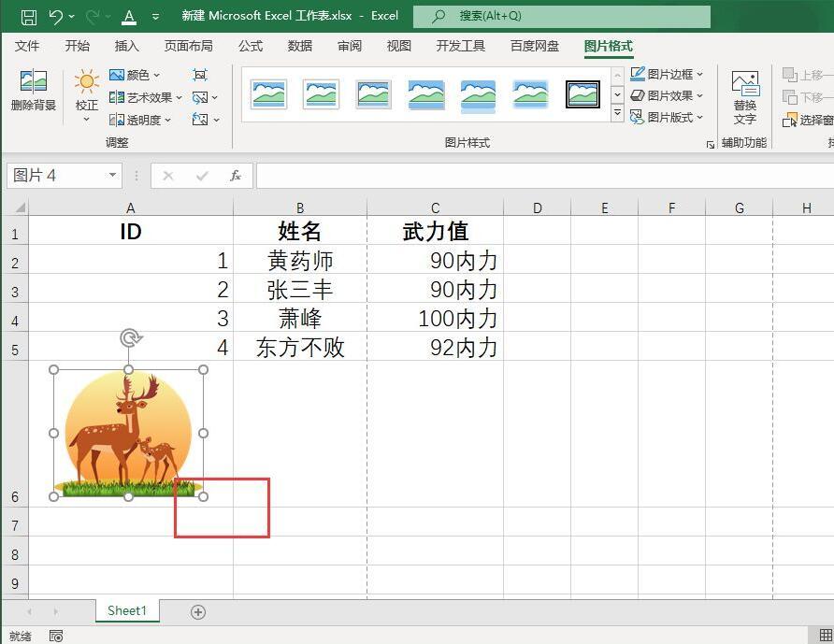Click the Selection Pane (选择窗格) button
Screen dimensions: 834x644
[x=808, y=121]
